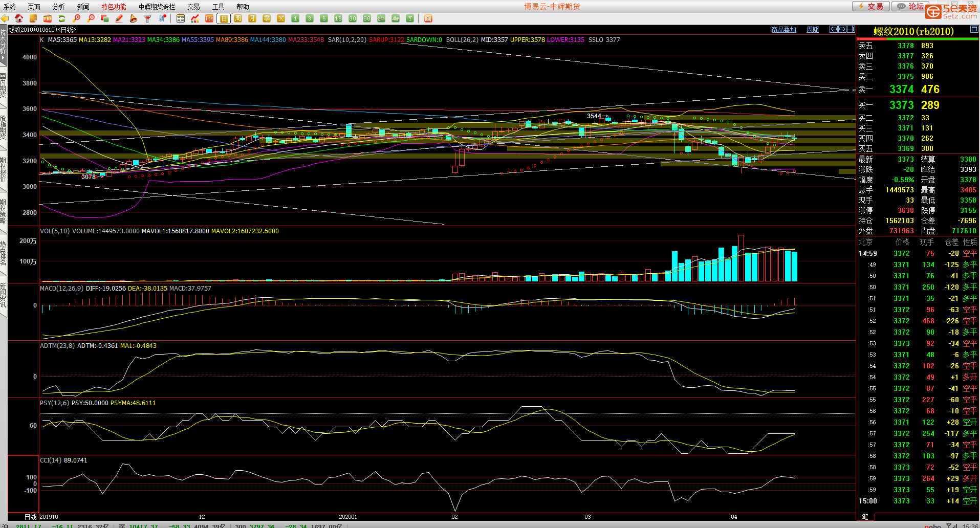
Task: Expand the 技术分析 side tab
Action: [x=3, y=45]
